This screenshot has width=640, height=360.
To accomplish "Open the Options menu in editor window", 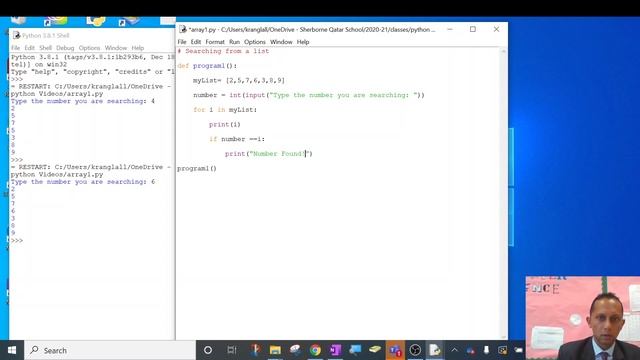I will pyautogui.click(x=255, y=42).
